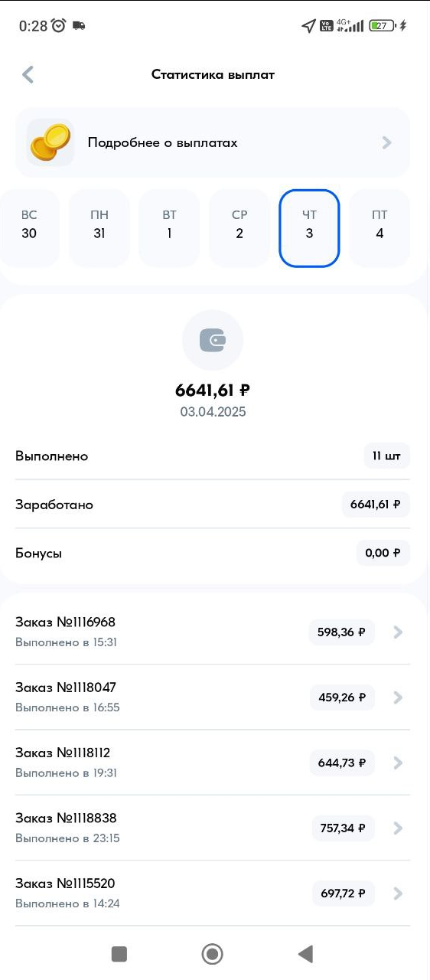The image size is (430, 980).
Task: Select day ПТ 4
Action: click(380, 227)
